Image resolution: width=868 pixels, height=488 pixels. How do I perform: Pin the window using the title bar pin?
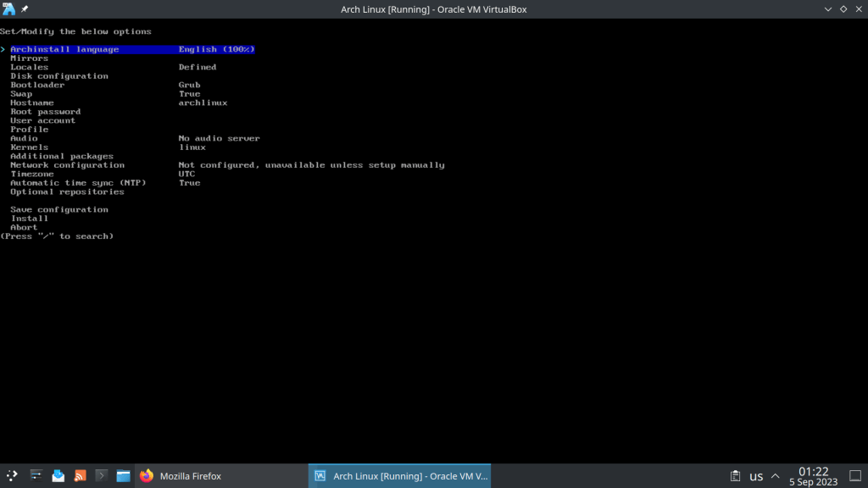coord(25,8)
